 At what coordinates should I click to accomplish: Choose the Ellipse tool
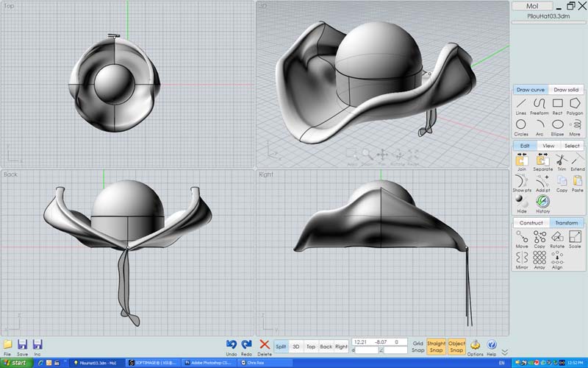pos(557,127)
